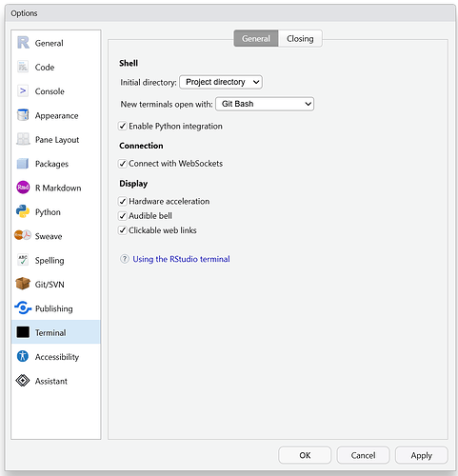458x476 pixels.
Task: Click the help question mark icon
Action: 125,259
